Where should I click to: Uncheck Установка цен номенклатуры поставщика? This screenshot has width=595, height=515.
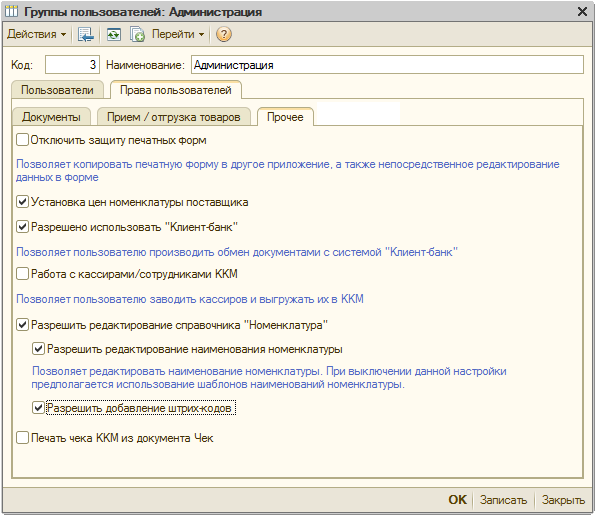point(22,202)
